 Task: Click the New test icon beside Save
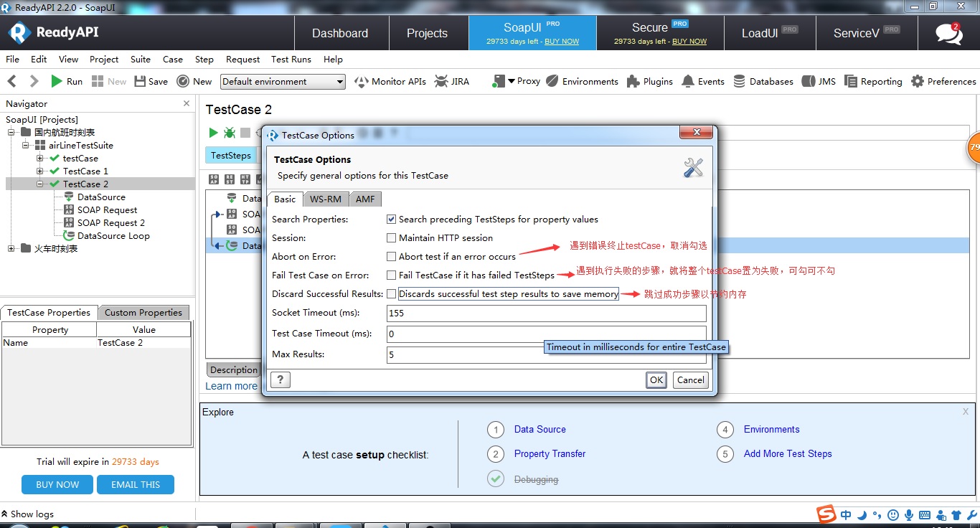point(183,82)
